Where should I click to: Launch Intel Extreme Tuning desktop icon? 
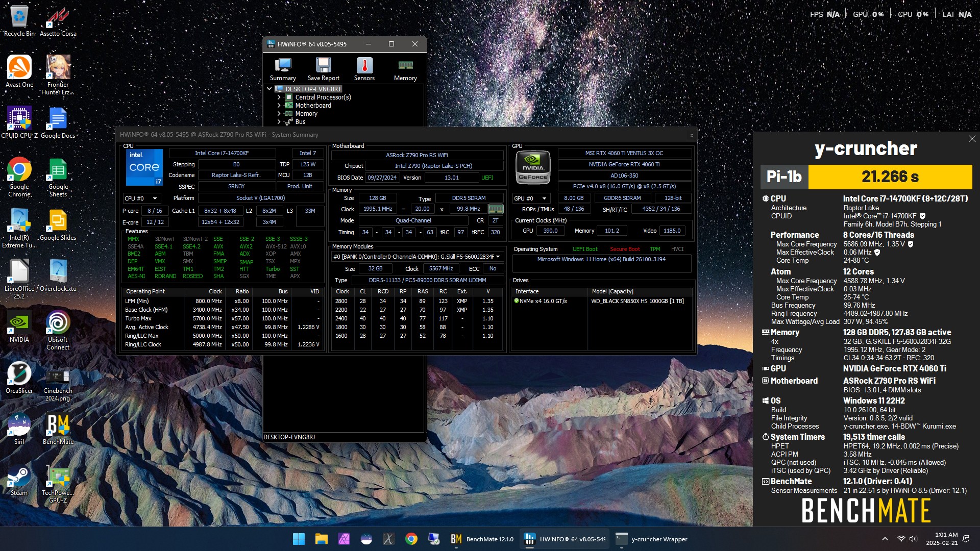pyautogui.click(x=19, y=228)
